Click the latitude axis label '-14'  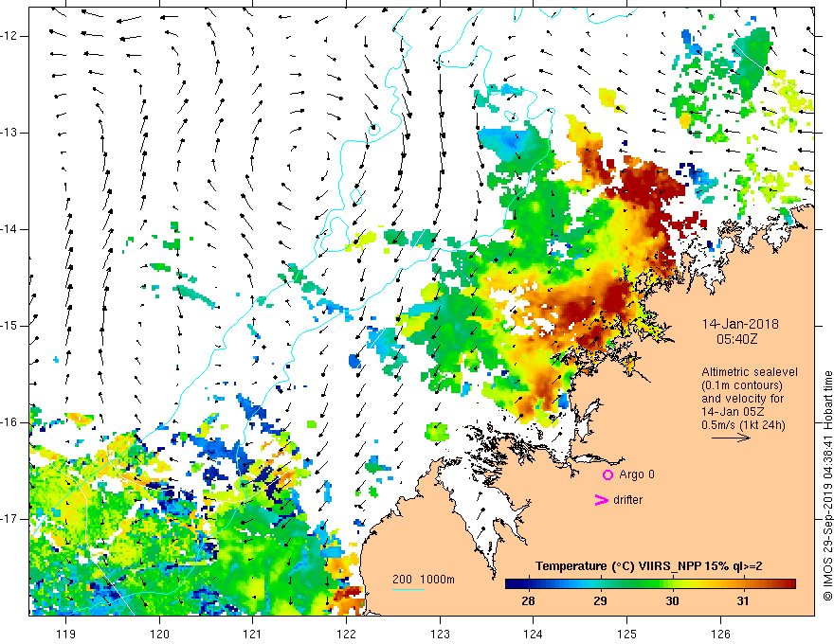click(9, 229)
